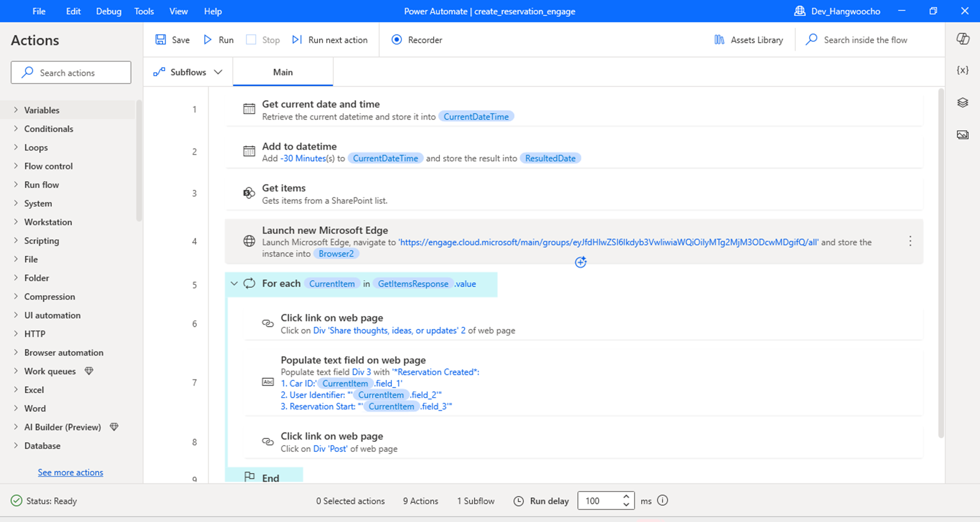Decrease the Run delay value
The image size is (980, 522).
tap(626, 505)
